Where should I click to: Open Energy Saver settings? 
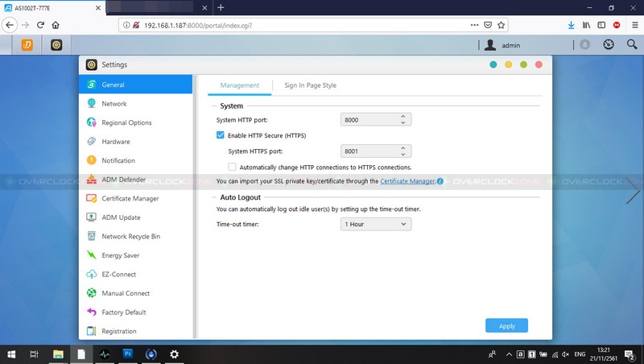click(x=135, y=255)
